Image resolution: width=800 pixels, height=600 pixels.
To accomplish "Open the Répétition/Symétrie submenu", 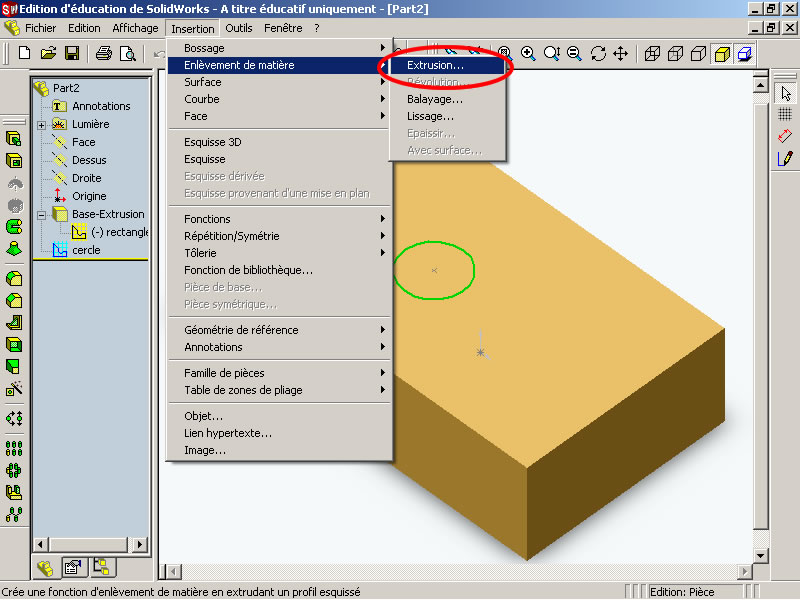I will click(280, 236).
